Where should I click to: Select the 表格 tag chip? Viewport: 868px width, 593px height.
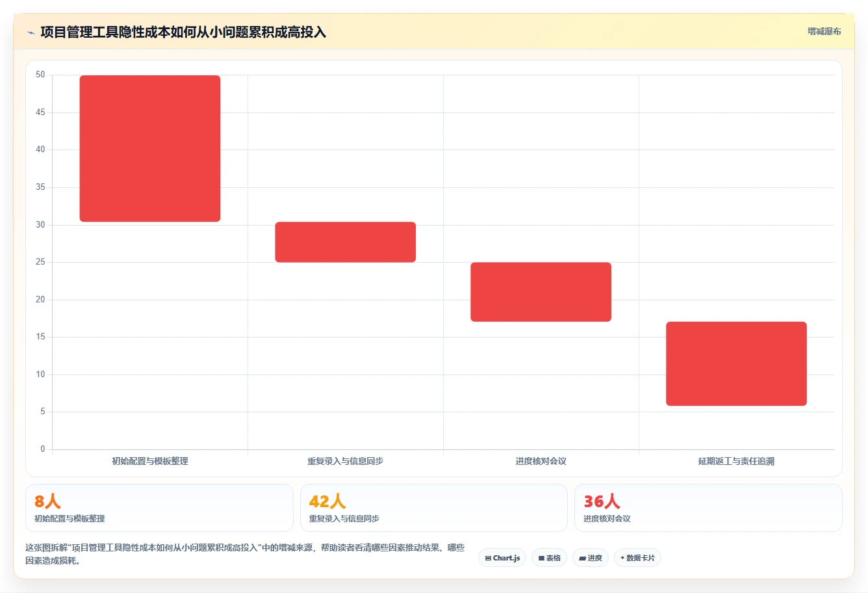point(549,558)
